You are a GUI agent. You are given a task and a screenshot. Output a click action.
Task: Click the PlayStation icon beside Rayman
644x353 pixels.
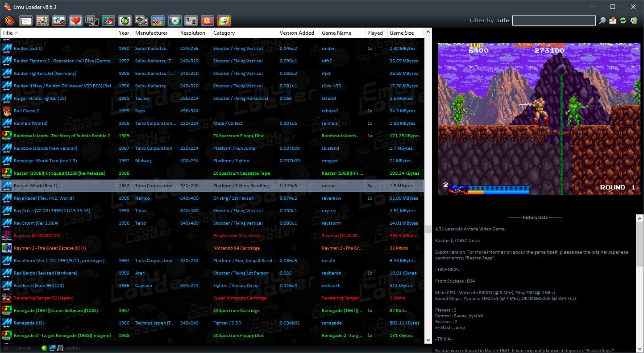(7, 235)
